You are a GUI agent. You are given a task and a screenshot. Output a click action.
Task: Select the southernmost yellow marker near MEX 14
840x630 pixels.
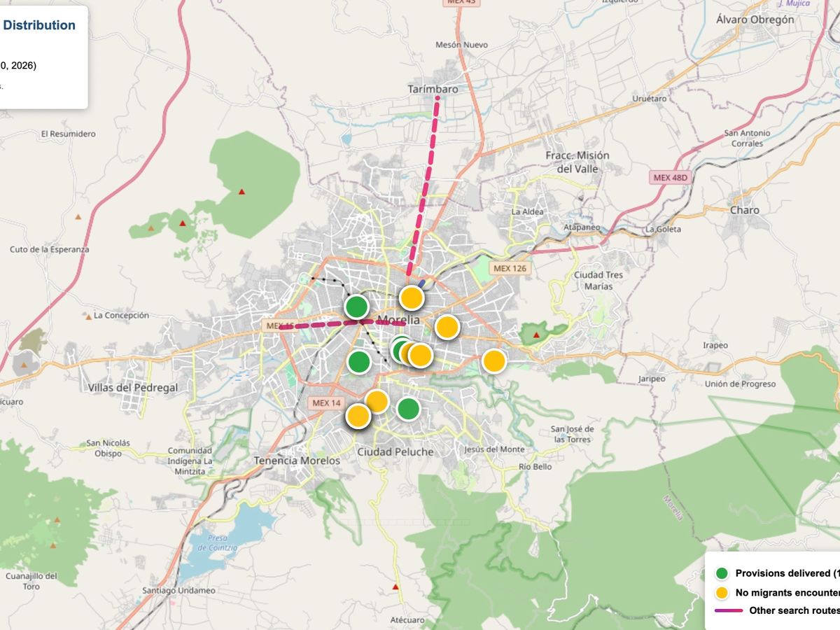tap(358, 416)
